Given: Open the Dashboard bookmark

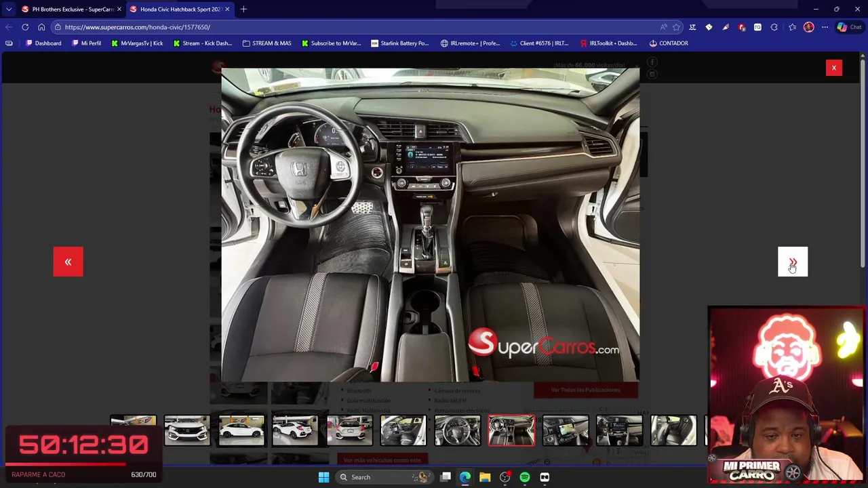Looking at the screenshot, I should tap(43, 43).
